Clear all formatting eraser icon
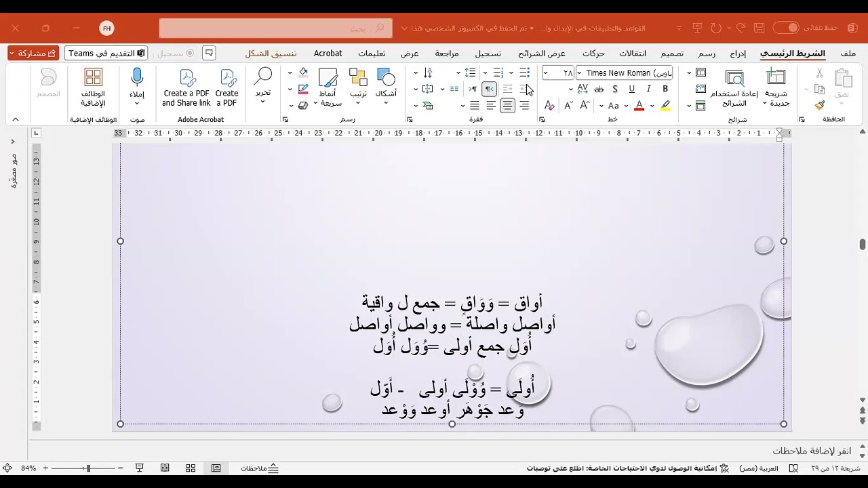The width and height of the screenshot is (868, 488). coord(549,106)
